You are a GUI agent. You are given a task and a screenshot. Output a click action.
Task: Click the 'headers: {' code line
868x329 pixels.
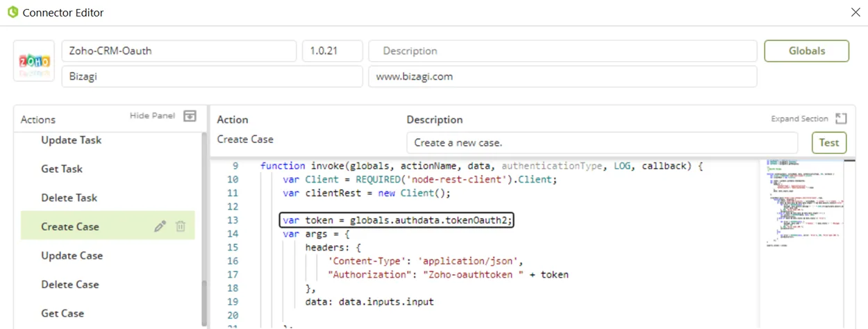333,247
